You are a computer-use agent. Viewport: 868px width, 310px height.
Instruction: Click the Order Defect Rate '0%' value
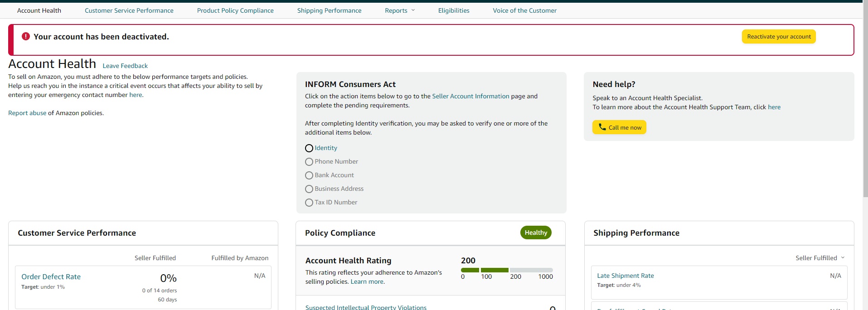pos(169,278)
